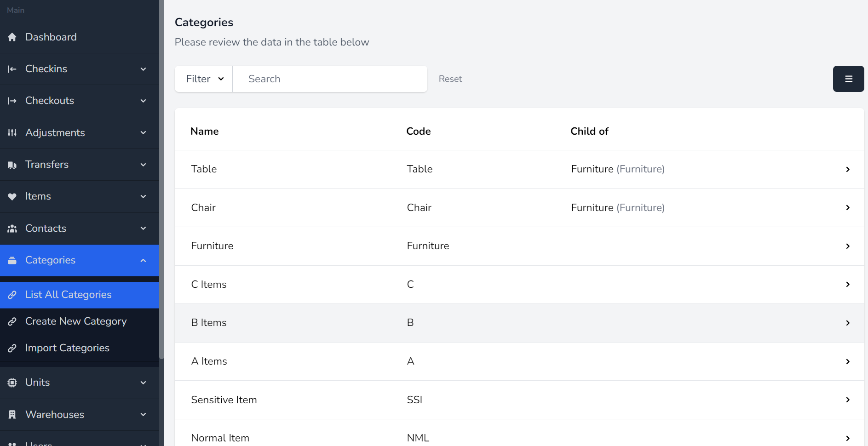Open the Filter dropdown
The width and height of the screenshot is (868, 446).
tap(204, 79)
